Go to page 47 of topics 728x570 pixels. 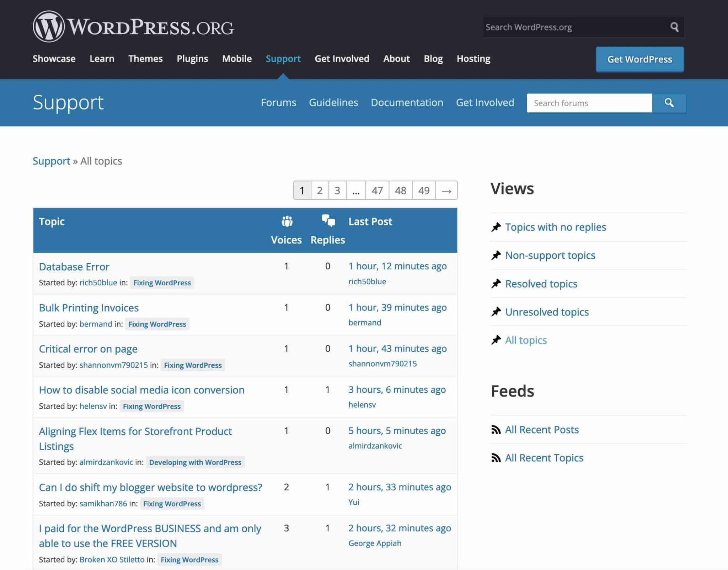[x=377, y=190]
